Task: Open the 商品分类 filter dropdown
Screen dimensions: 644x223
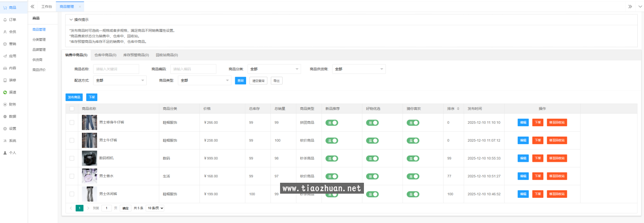Action: [x=274, y=69]
